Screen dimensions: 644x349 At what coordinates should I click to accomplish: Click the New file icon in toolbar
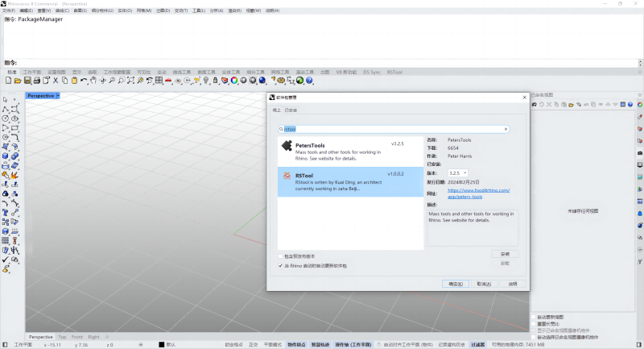pyautogui.click(x=8, y=81)
